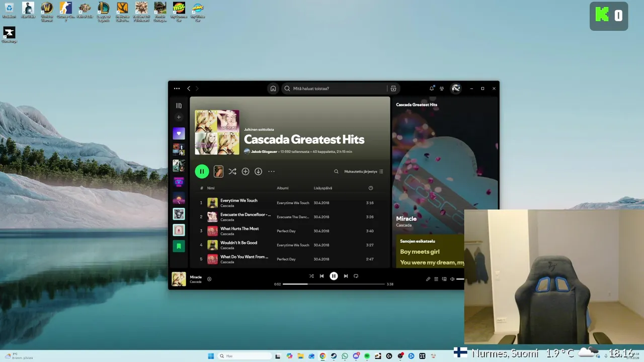Pause playback in the player bar

click(x=334, y=276)
